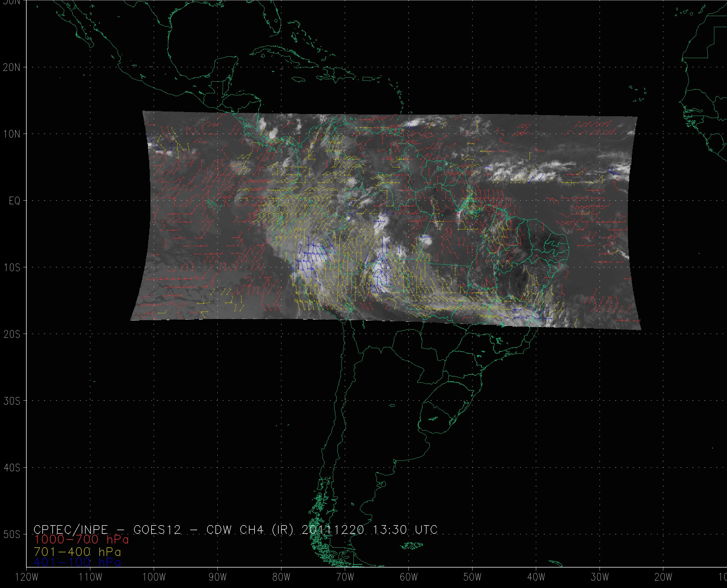Viewport: 727px width, 588px height.
Task: Click the 80W longitude label
Action: coord(281,577)
